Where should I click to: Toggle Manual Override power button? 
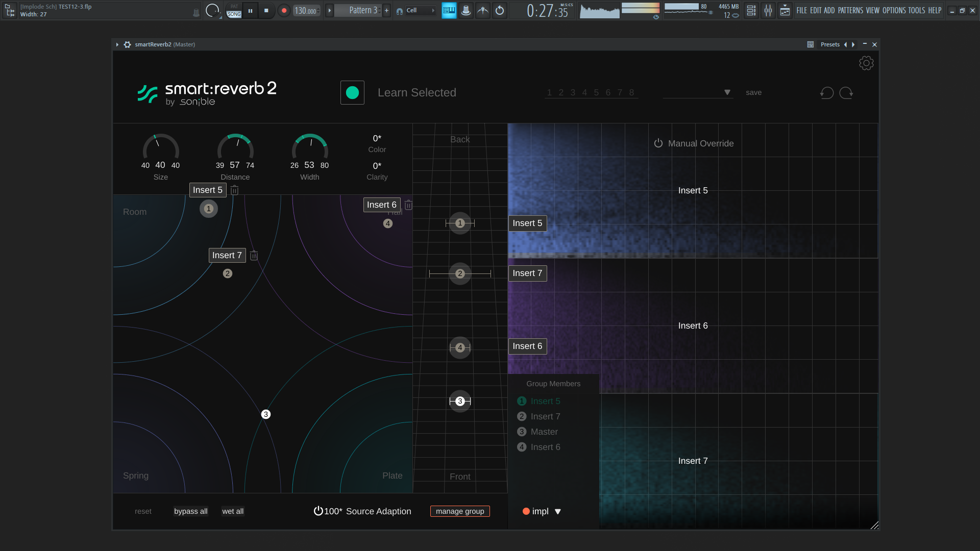point(658,143)
